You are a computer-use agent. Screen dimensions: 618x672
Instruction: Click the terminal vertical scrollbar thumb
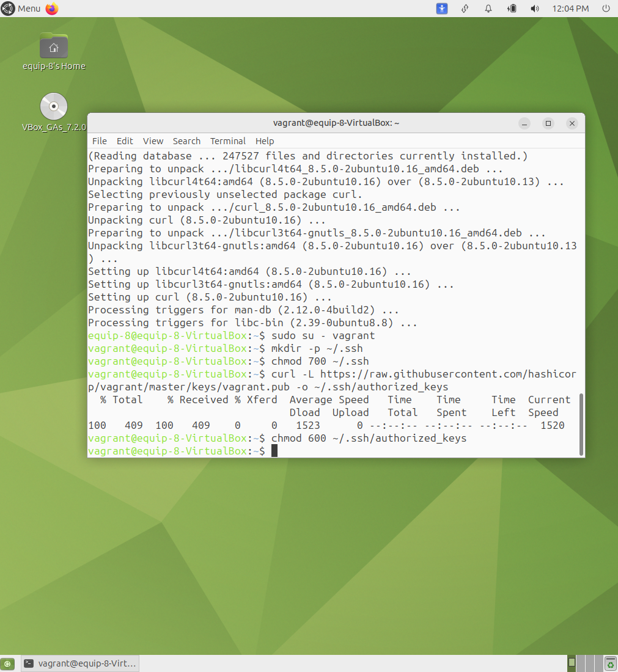pyautogui.click(x=581, y=425)
